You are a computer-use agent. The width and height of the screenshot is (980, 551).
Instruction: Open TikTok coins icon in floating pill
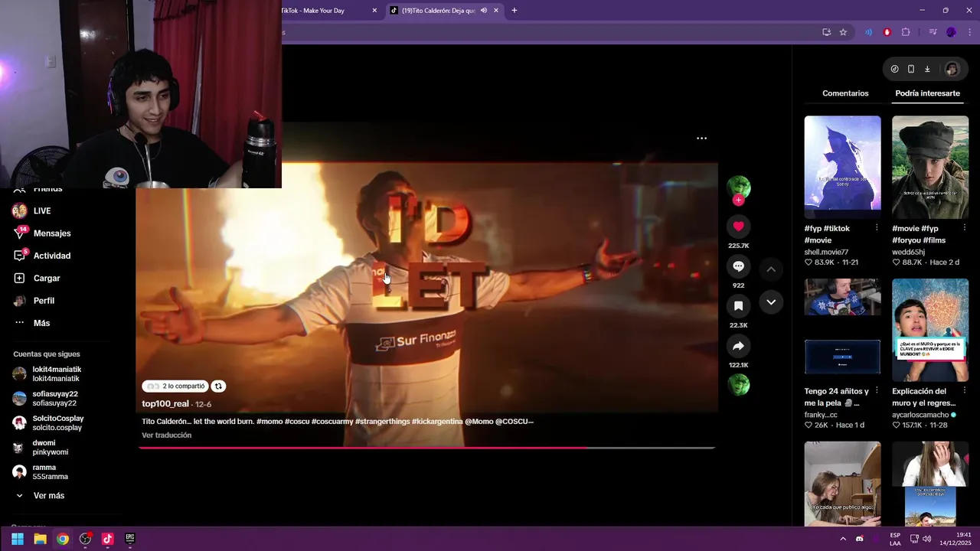894,69
